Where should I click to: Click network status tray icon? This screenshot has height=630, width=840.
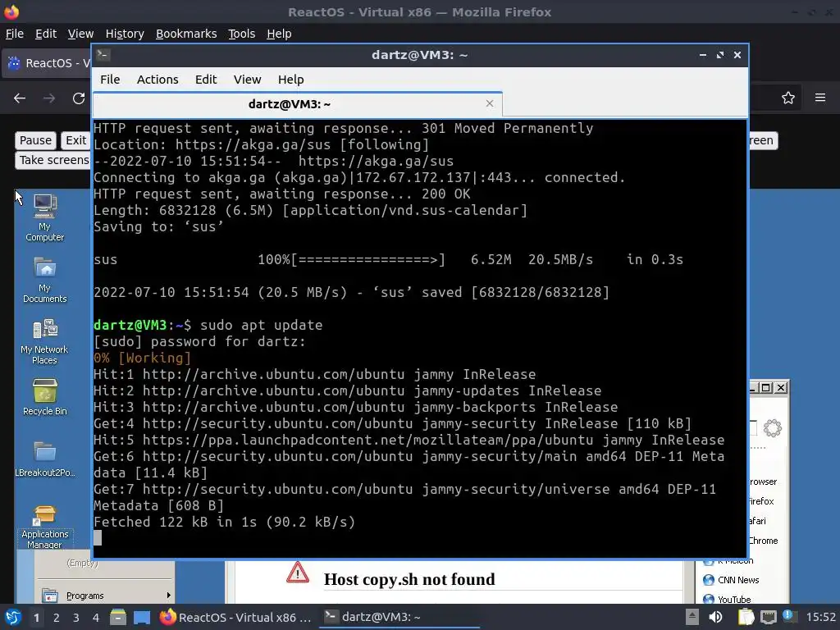[768, 617]
